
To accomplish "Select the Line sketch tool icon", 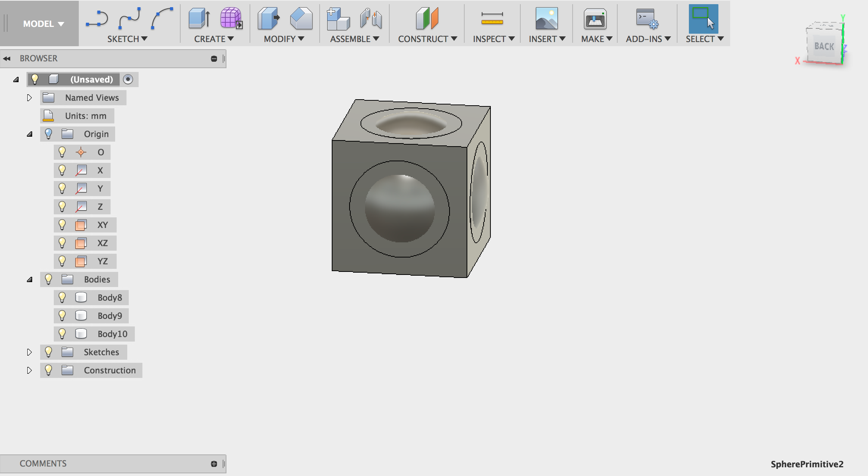I will pos(97,19).
